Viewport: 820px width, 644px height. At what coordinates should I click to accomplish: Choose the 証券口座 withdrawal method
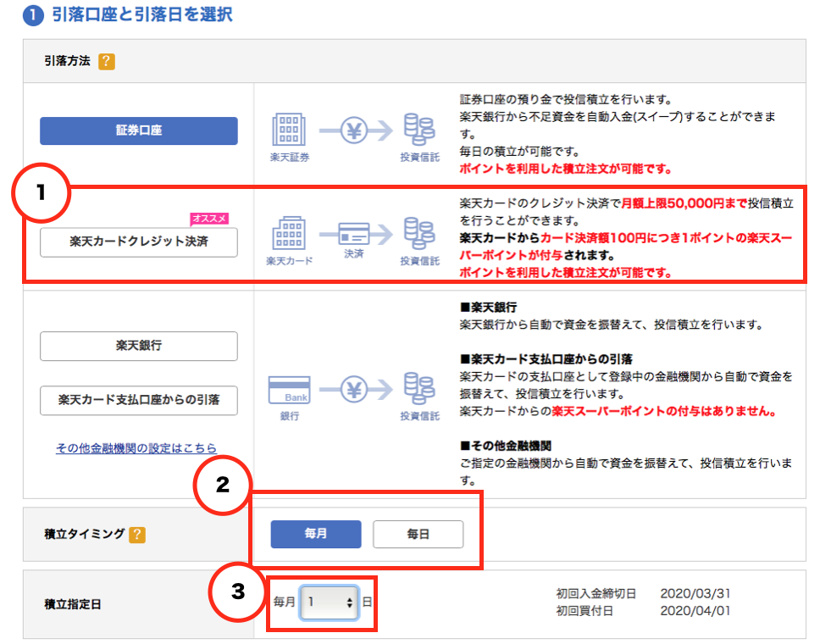pos(139,131)
